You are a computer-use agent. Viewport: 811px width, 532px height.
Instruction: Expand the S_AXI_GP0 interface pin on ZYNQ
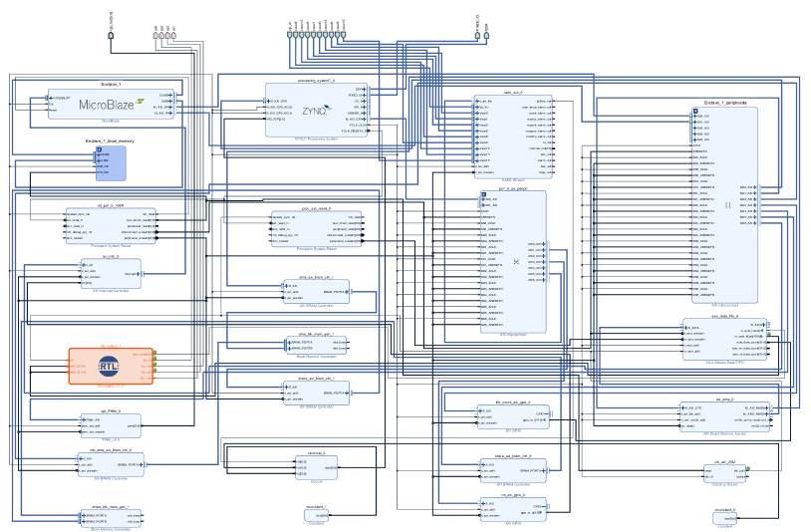(x=268, y=101)
